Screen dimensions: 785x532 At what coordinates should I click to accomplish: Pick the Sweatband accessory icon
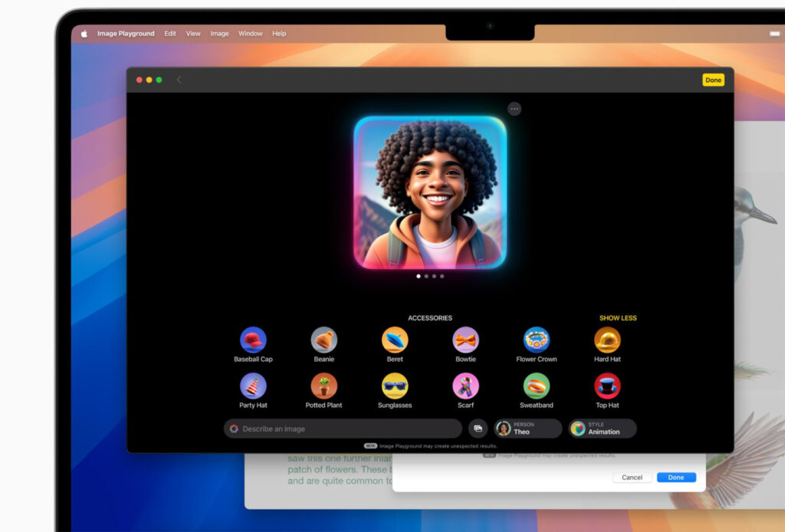coord(536,386)
